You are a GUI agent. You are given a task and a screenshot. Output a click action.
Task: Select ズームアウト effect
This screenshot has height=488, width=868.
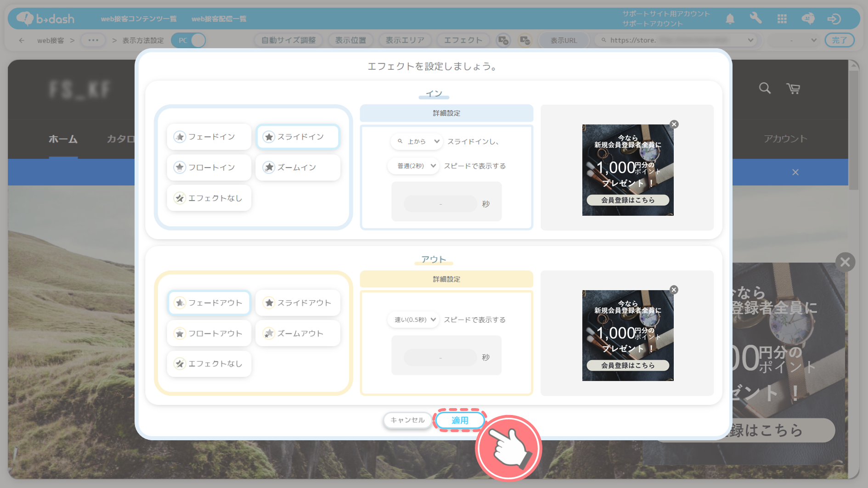click(298, 333)
